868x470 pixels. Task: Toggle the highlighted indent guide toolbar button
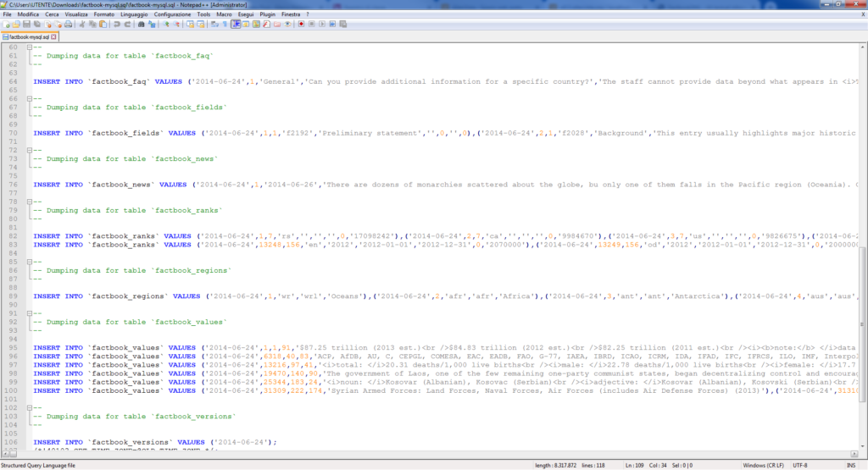coord(236,25)
